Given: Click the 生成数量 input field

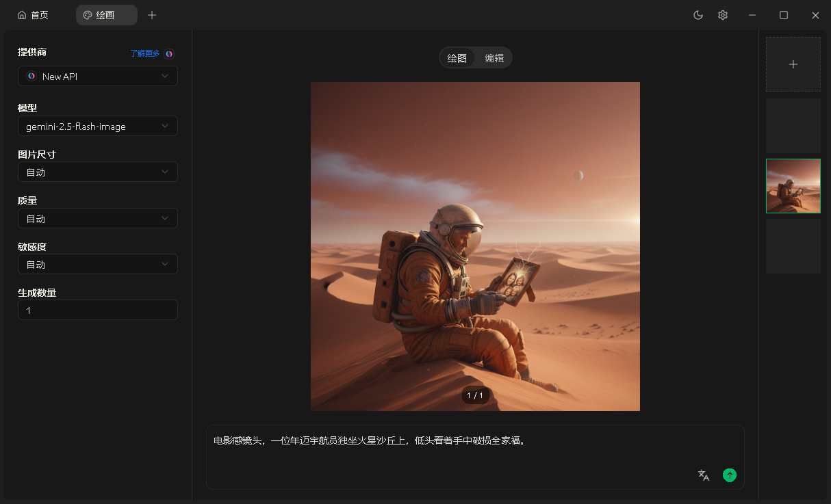Looking at the screenshot, I should point(97,310).
